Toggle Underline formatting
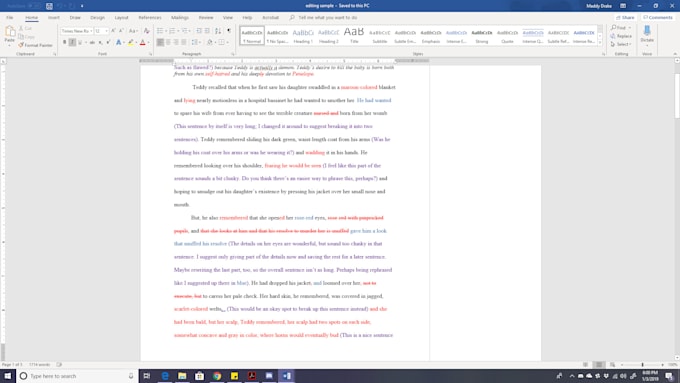The width and height of the screenshot is (680, 383). pos(80,42)
